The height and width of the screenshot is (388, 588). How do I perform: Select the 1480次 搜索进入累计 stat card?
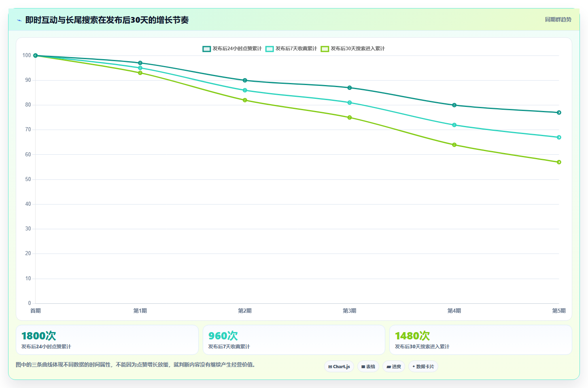481,340
